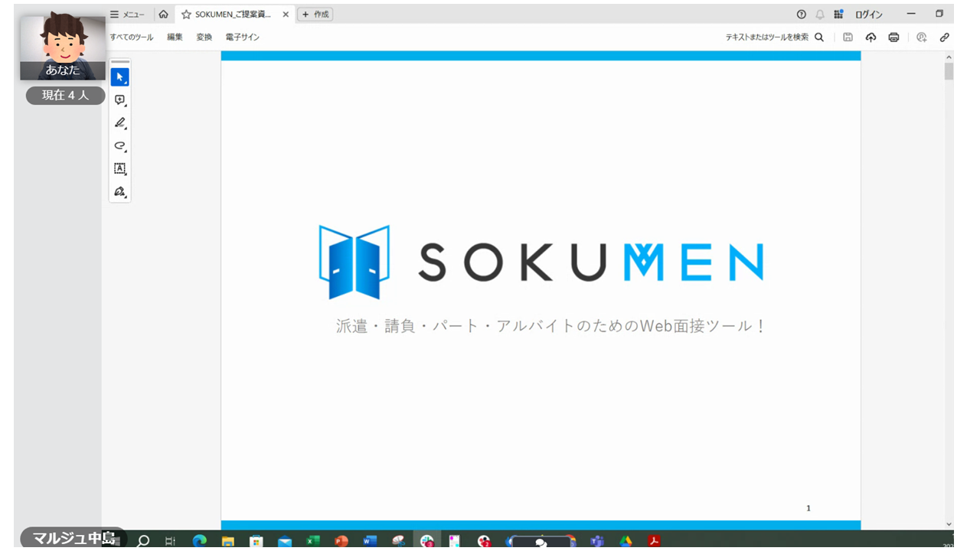The width and height of the screenshot is (980, 551).
Task: Open the メニュー hamburger menu
Action: 127,15
